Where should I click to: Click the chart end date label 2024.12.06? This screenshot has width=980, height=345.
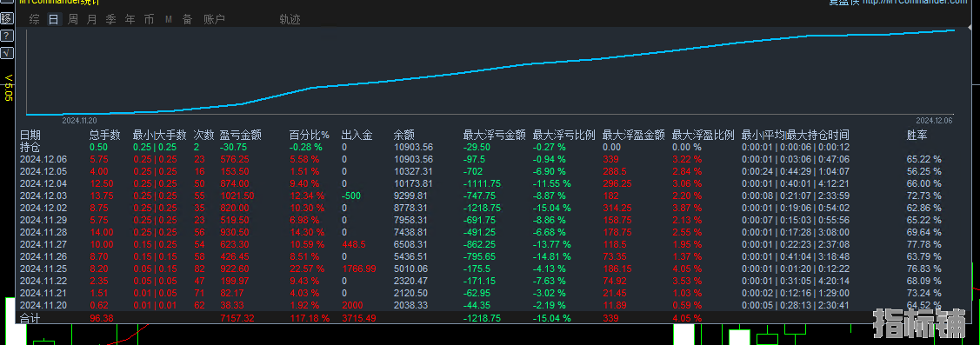(x=935, y=120)
